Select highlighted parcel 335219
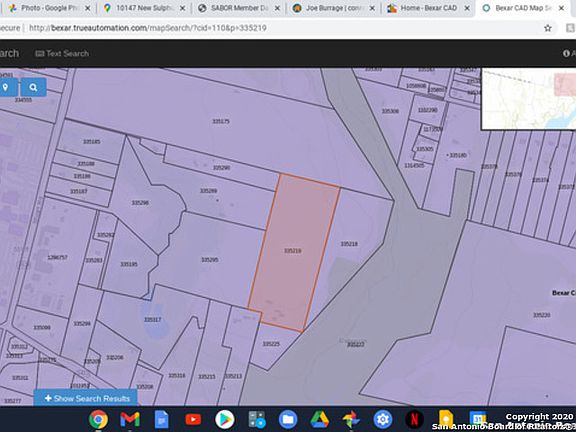This screenshot has height=432, width=576. [x=293, y=251]
